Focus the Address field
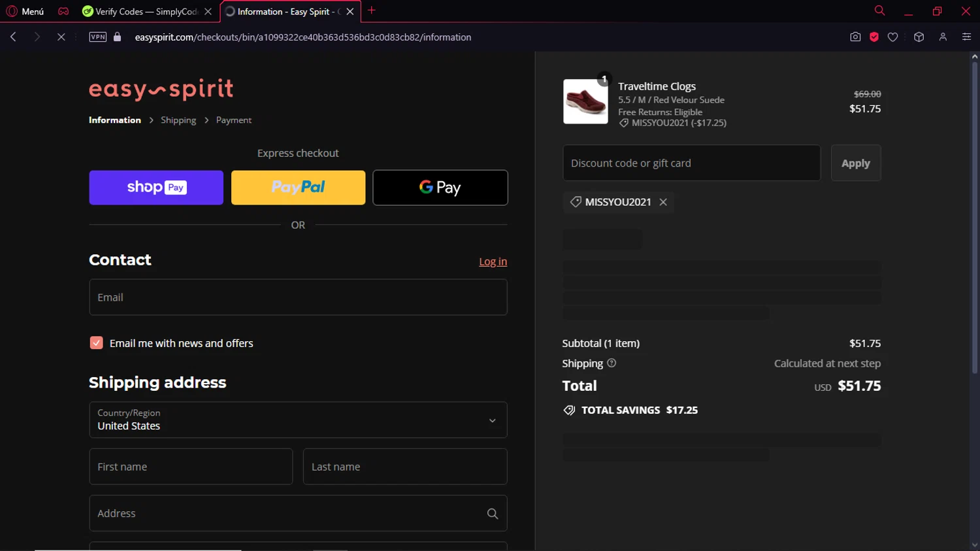Image resolution: width=980 pixels, height=551 pixels. (298, 513)
